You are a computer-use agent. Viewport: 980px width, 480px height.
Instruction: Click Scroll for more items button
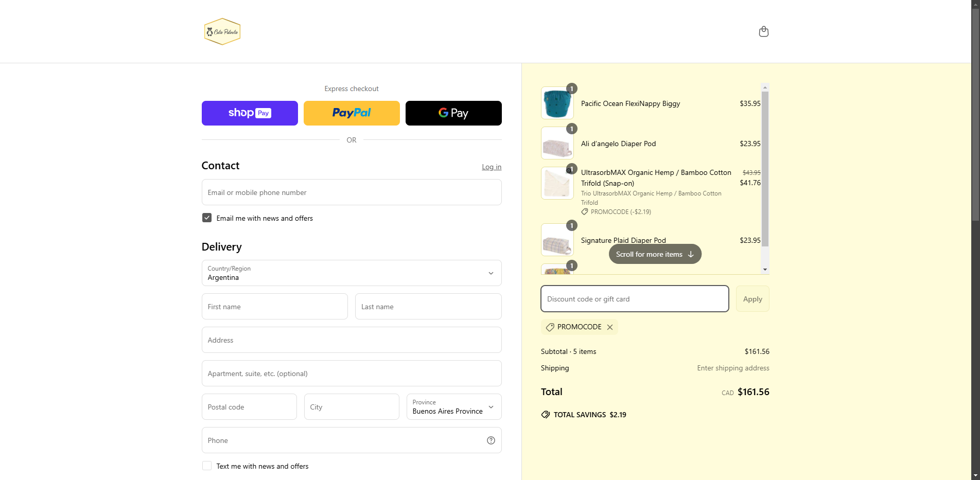click(x=655, y=254)
